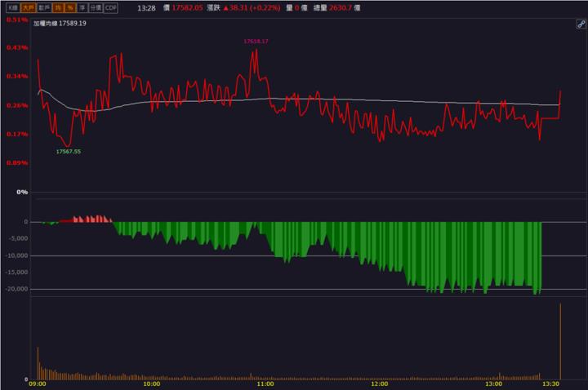Viewport: 588px width, 390px height.
Task: Toggle the % percentage axis button
Action: click(70, 7)
